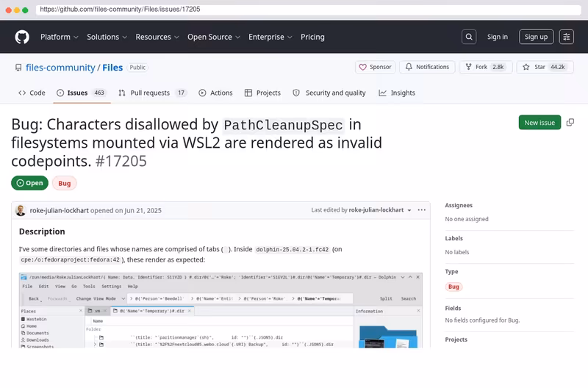Expand the Platform menu
The height and width of the screenshot is (388, 588).
[x=60, y=37]
